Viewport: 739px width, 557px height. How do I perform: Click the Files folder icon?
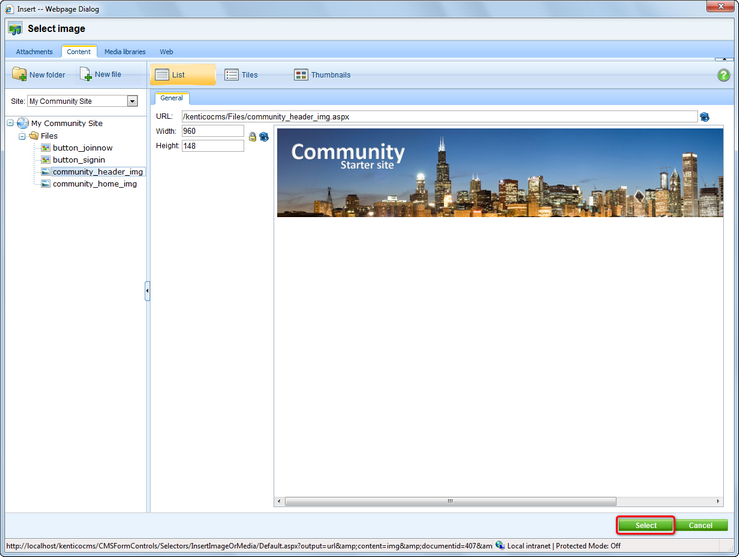click(x=33, y=136)
